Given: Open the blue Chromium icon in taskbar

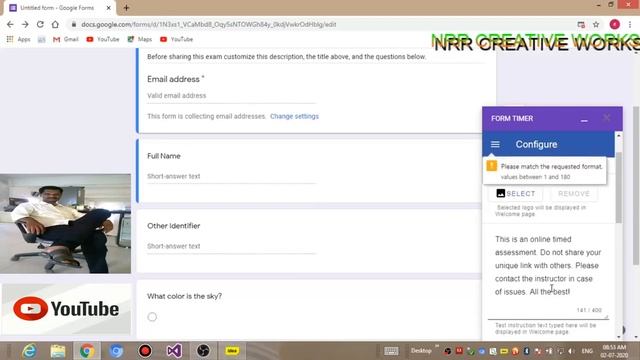Looking at the screenshot, I should click(116, 351).
